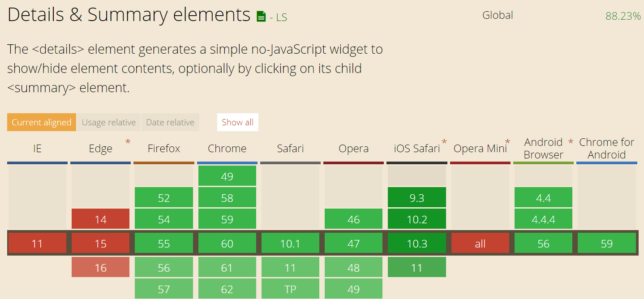Viewport: 644px width, 299px height.
Task: Click the Firefox 55 cell
Action: click(164, 243)
